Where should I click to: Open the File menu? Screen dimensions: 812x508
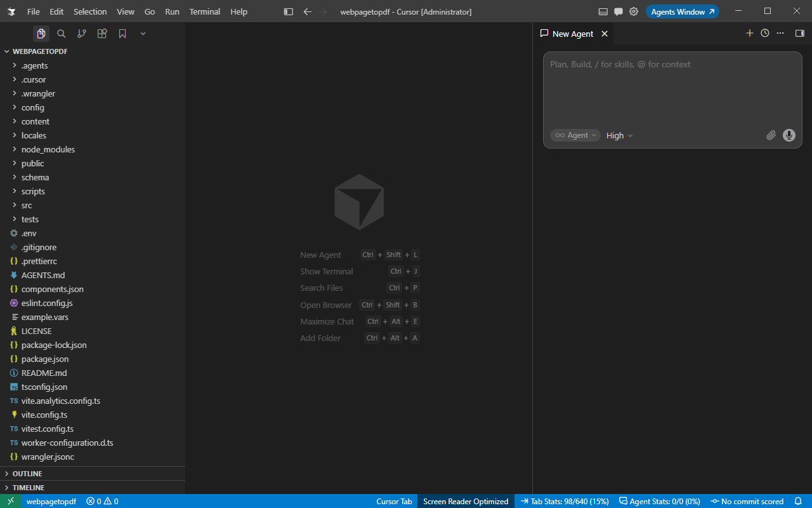[34, 11]
